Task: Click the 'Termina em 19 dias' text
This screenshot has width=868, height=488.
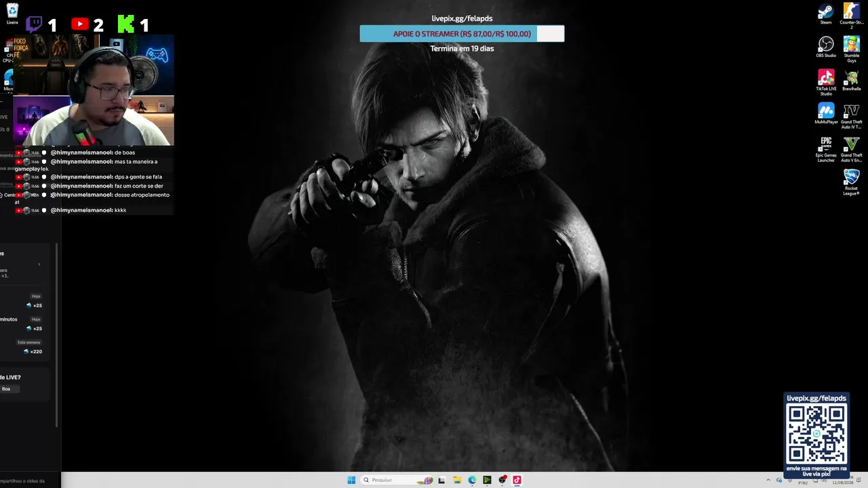Action: tap(462, 49)
